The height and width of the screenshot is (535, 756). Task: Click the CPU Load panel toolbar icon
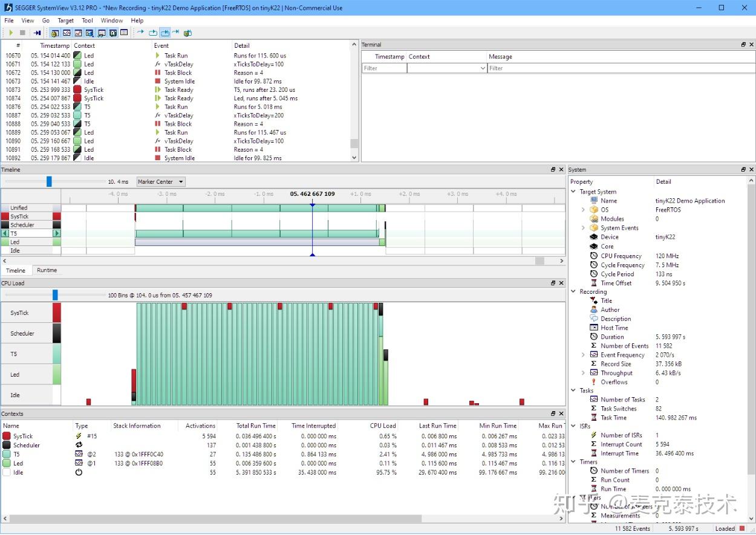point(79,33)
